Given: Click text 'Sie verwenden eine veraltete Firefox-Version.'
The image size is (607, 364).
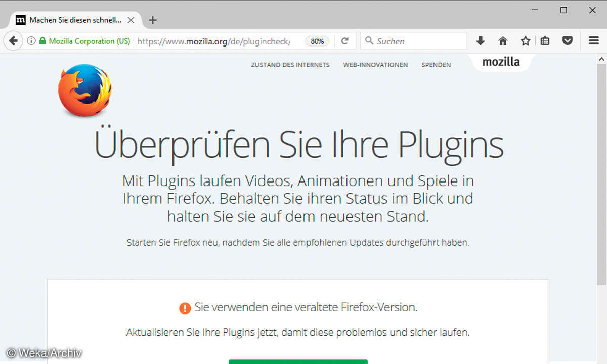Looking at the screenshot, I should (x=306, y=307).
